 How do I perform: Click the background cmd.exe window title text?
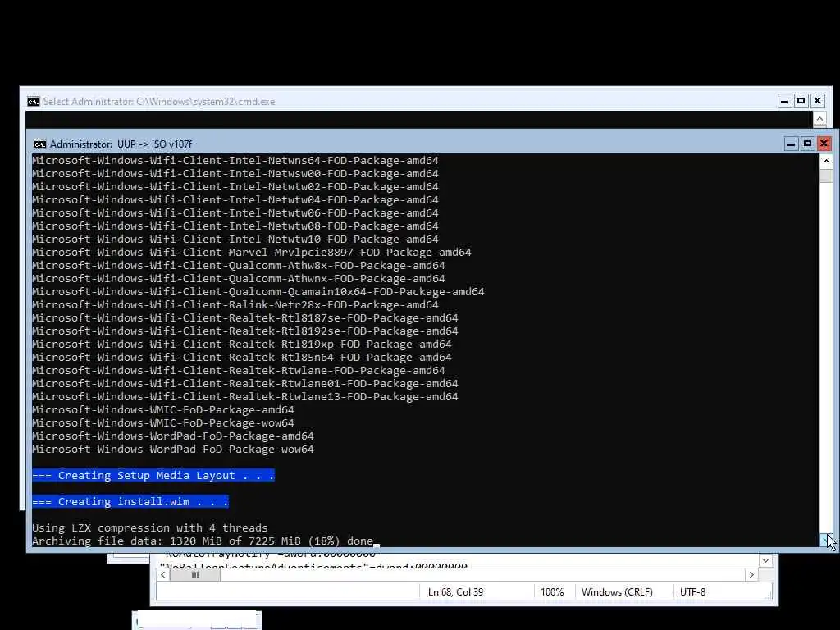(x=159, y=101)
